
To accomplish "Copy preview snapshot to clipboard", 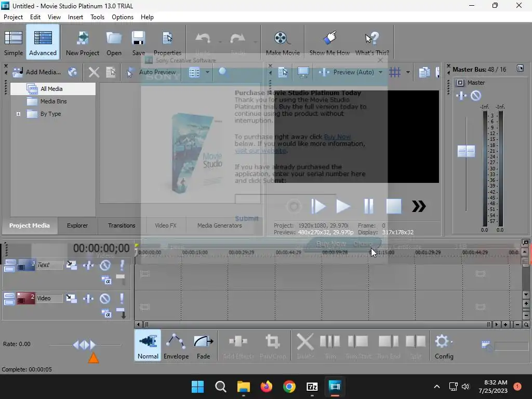I will tap(424, 72).
